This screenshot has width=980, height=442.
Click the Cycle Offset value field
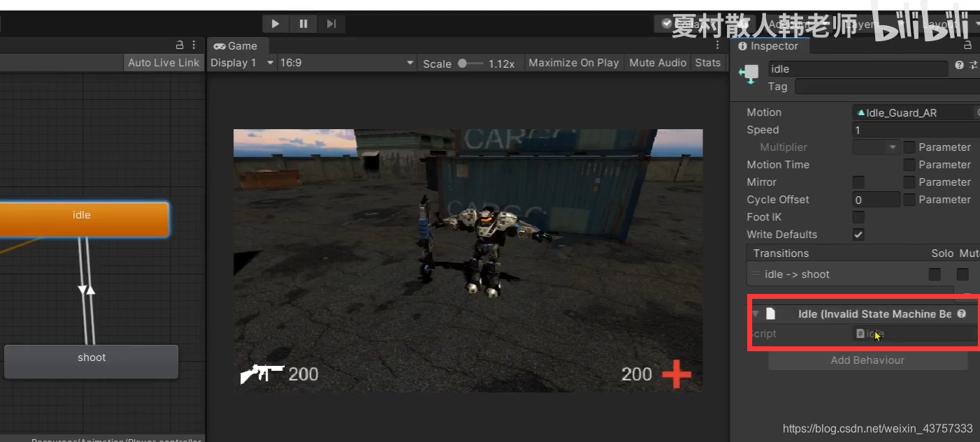click(x=877, y=200)
